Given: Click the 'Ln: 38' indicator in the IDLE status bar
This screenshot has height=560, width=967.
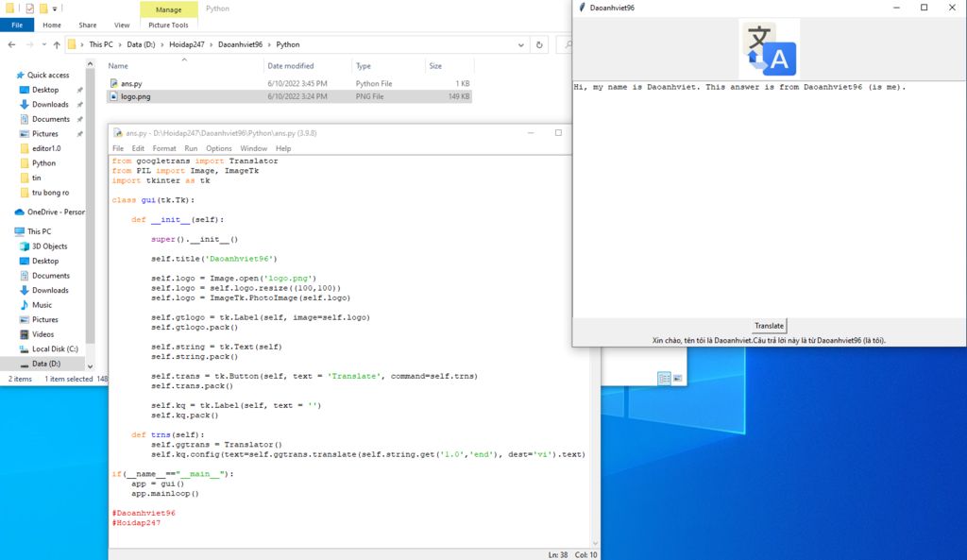Looking at the screenshot, I should point(557,555).
